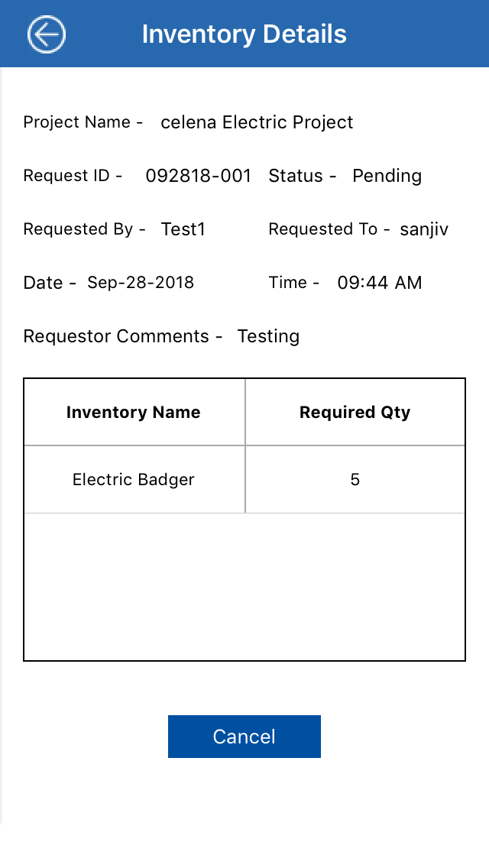This screenshot has width=489, height=868.
Task: Tap the Inventory Details header title
Action: [x=244, y=34]
